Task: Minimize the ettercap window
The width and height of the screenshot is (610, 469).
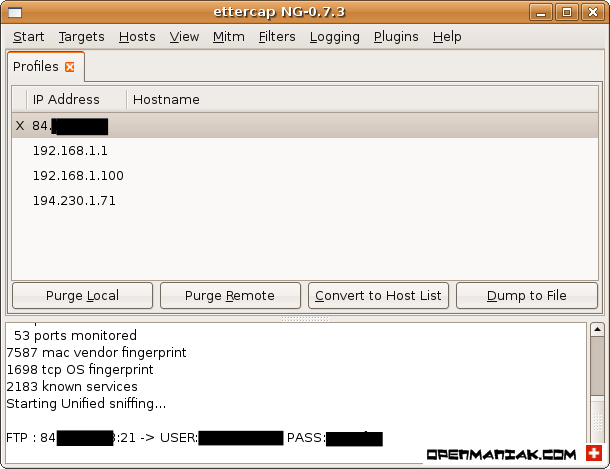Action: (x=541, y=12)
